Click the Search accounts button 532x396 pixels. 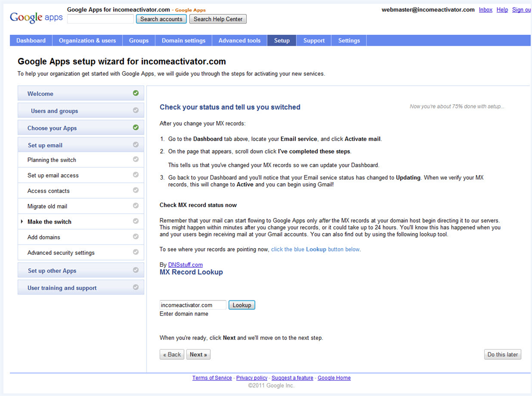pyautogui.click(x=162, y=19)
